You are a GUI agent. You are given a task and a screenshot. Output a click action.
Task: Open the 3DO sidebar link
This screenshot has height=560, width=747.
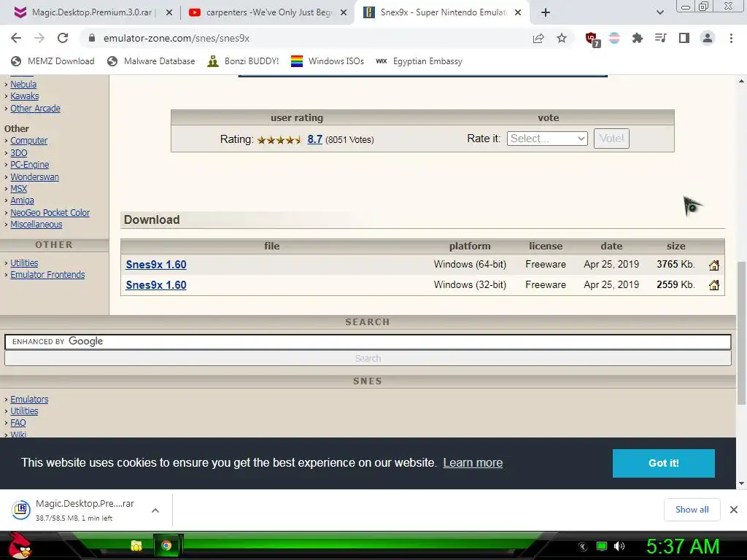click(x=18, y=153)
